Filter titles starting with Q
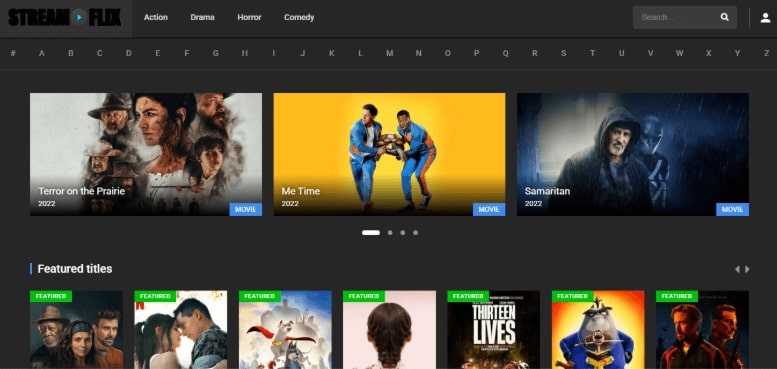 point(505,53)
